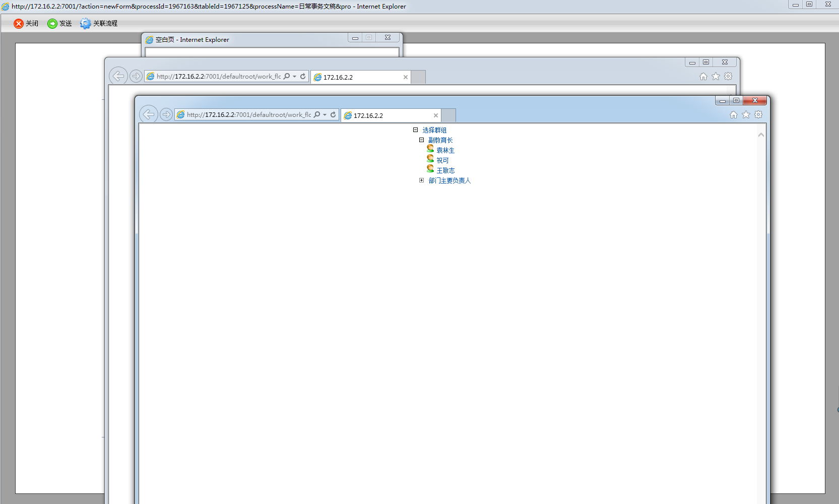
Task: Click the search magnifier in the frontmost address bar
Action: (x=317, y=115)
